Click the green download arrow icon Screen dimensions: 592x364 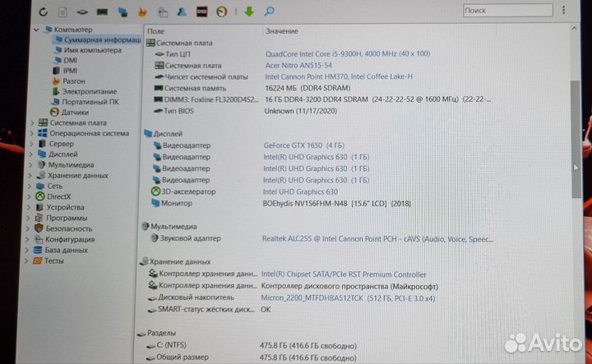[x=249, y=12]
